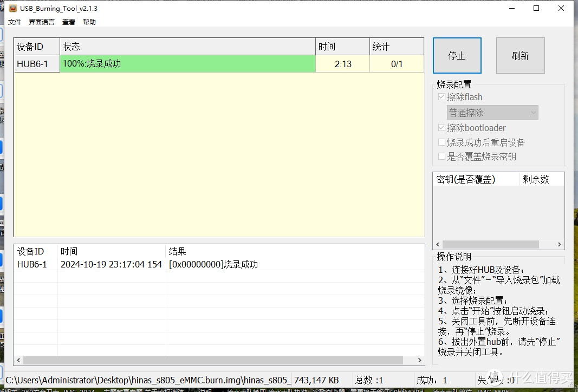Click the green 100% 烧录成功 progress bar

187,64
